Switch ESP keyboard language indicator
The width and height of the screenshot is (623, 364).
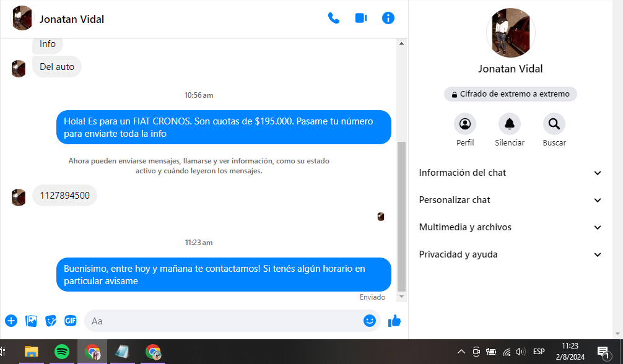click(x=539, y=352)
